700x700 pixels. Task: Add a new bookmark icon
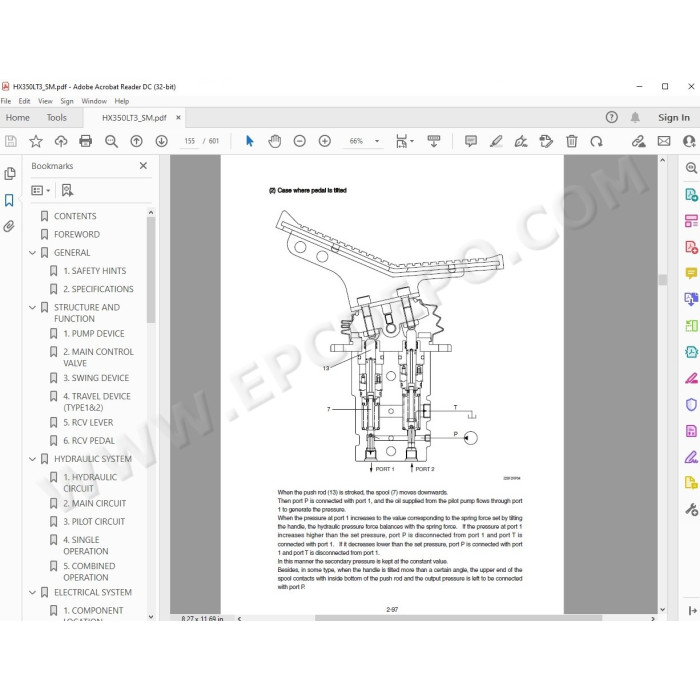(67, 191)
